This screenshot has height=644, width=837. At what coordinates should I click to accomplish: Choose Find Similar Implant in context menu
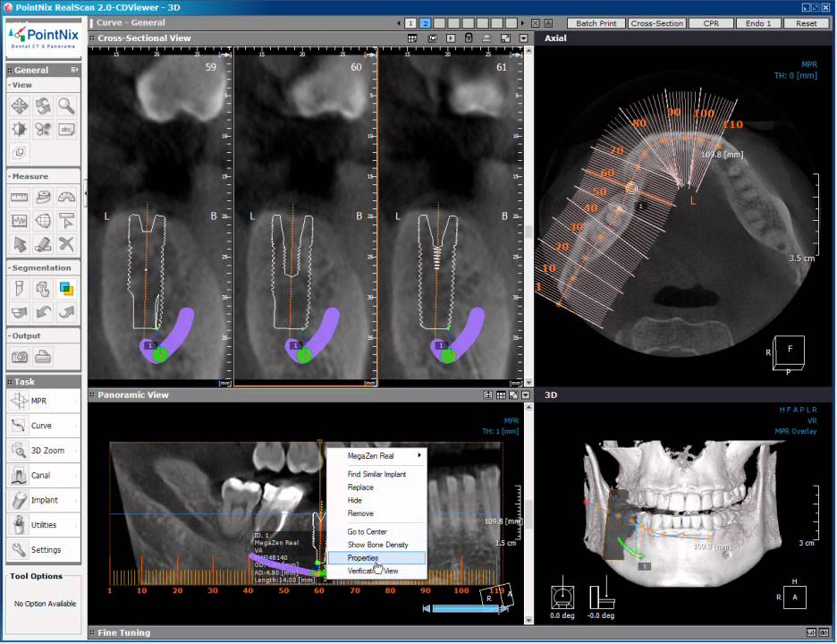[x=376, y=474]
